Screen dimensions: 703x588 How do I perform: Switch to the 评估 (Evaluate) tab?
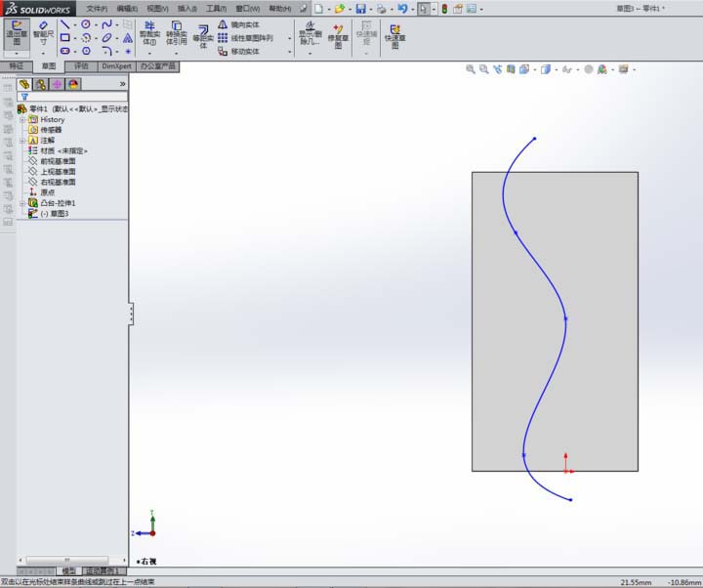[81, 66]
